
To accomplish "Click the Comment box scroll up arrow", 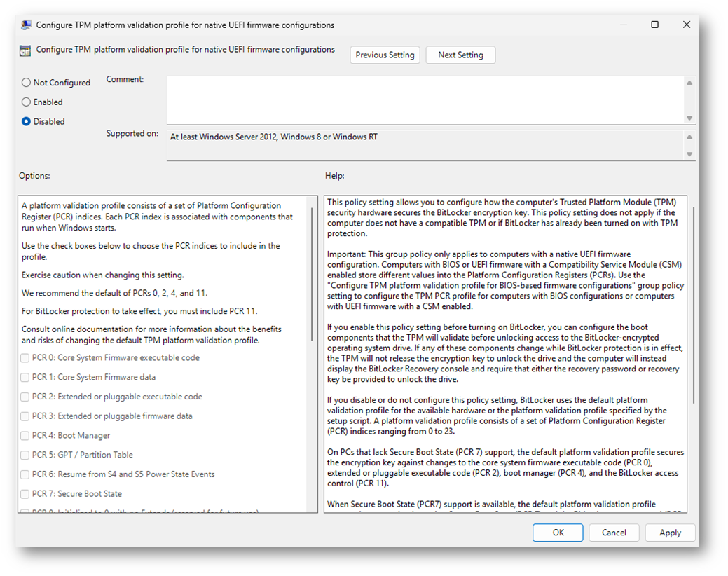I will (x=689, y=83).
